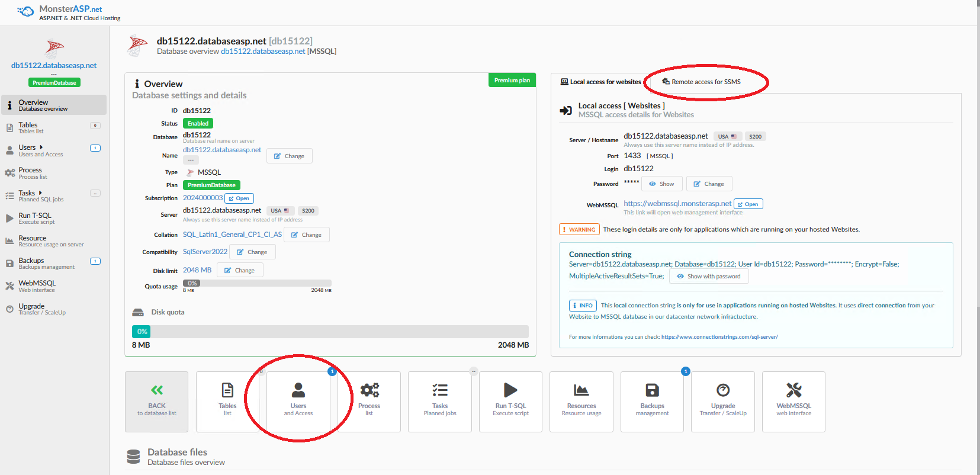Expand Tasks submenu arrow in sidebar
The image size is (980, 475).
[40, 193]
